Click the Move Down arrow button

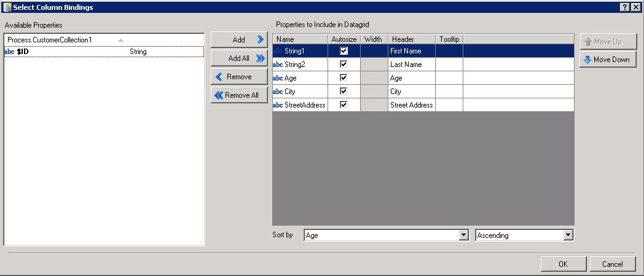[608, 60]
